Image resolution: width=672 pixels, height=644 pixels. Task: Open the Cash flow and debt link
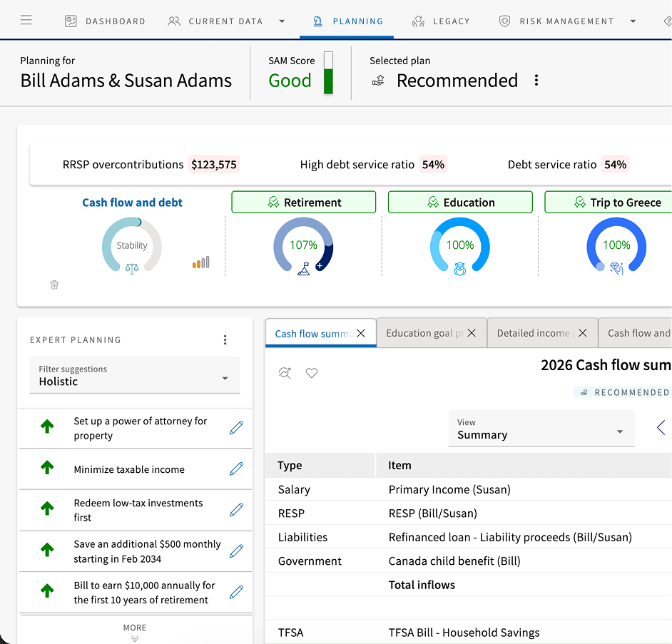(132, 203)
